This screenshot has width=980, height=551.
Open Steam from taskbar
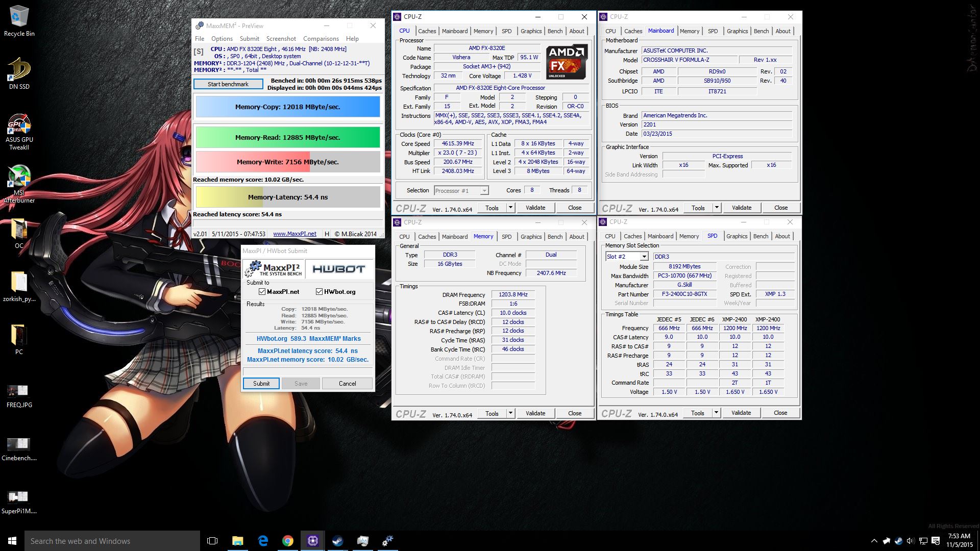(337, 541)
